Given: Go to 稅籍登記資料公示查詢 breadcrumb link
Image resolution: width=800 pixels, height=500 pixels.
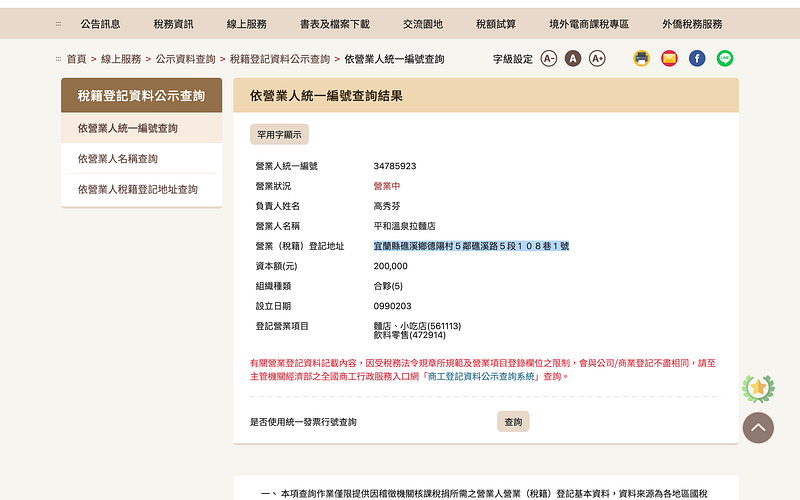Looking at the screenshot, I should [x=280, y=59].
